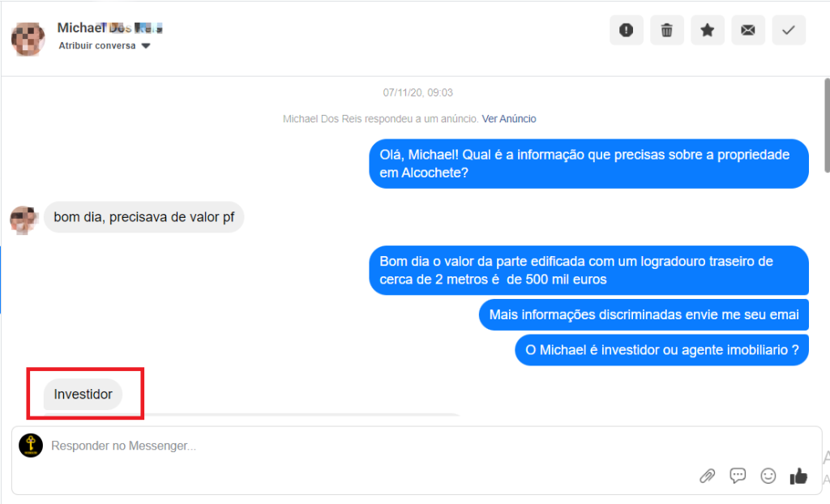Send a thumbs up like
Image resolution: width=830 pixels, height=504 pixels.
coord(798,476)
